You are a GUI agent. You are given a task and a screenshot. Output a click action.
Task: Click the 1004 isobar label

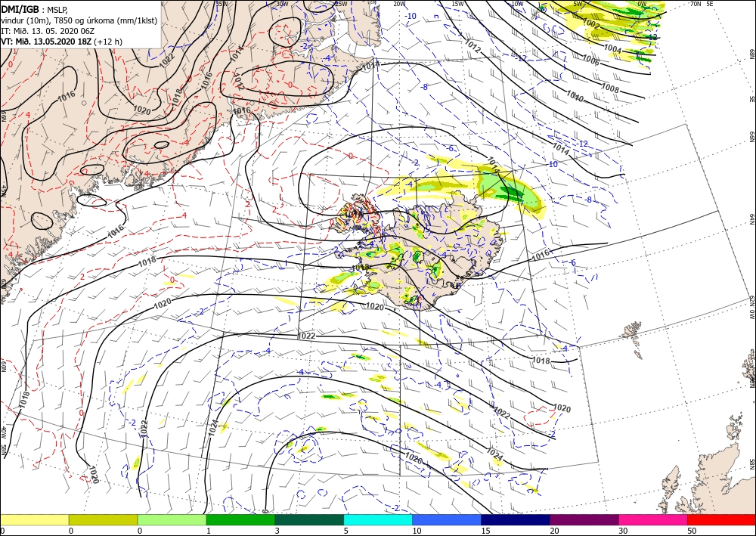pos(612,48)
